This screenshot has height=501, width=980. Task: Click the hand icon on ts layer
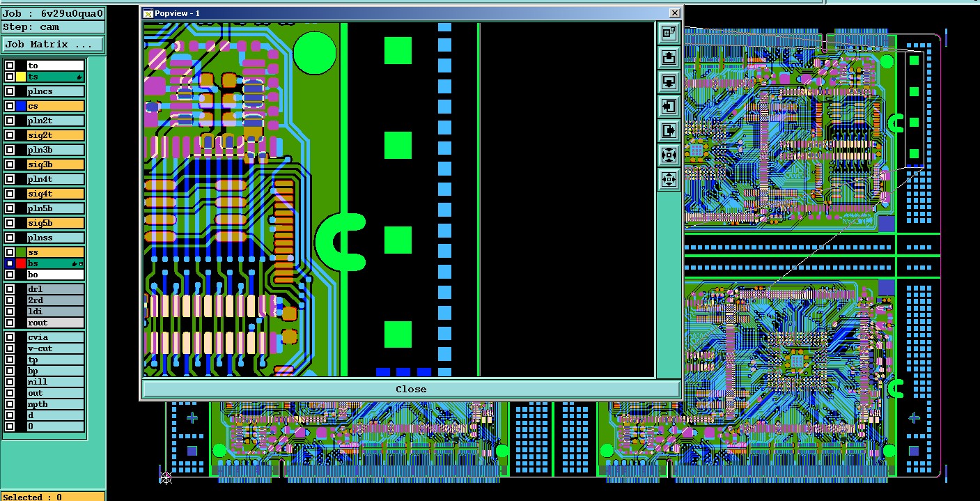[79, 77]
